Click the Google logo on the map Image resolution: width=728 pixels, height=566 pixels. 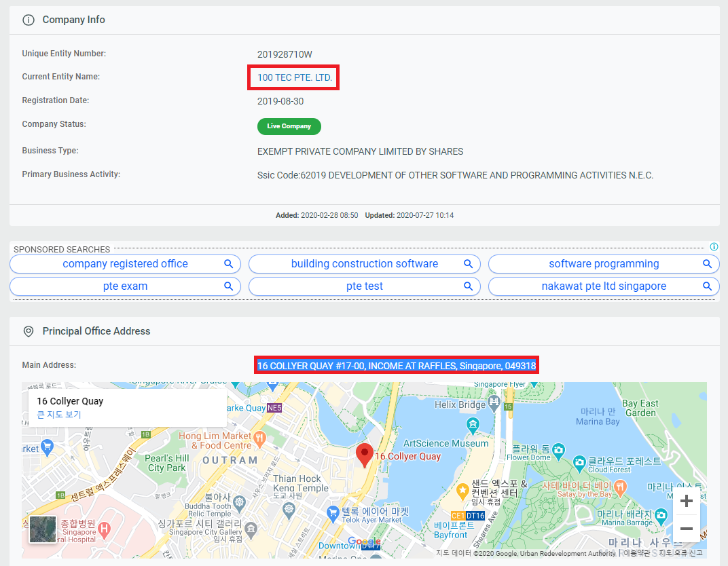click(x=365, y=541)
